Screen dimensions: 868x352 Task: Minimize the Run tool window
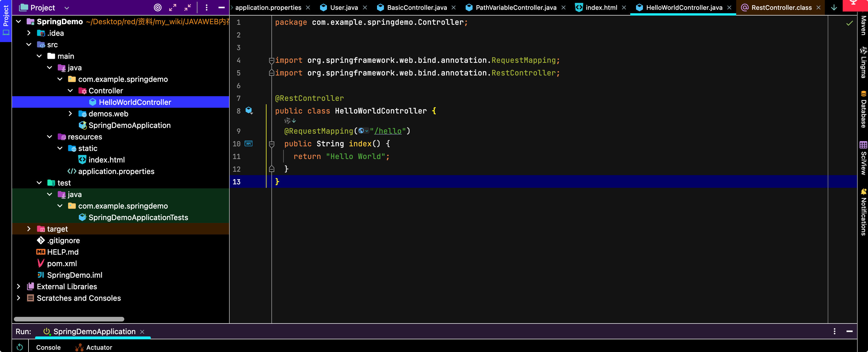849,331
